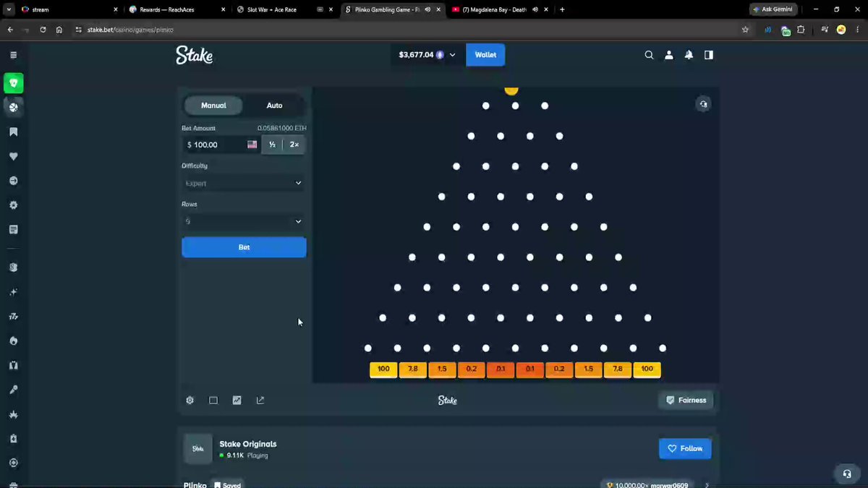Open the bookmark sidebar icon
The width and height of the screenshot is (868, 488).
pos(13,132)
